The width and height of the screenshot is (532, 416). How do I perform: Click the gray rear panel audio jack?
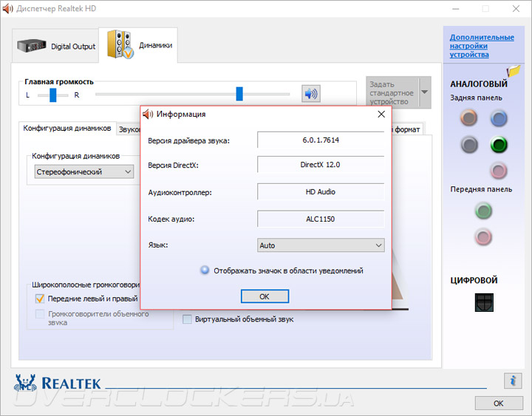coord(469,145)
